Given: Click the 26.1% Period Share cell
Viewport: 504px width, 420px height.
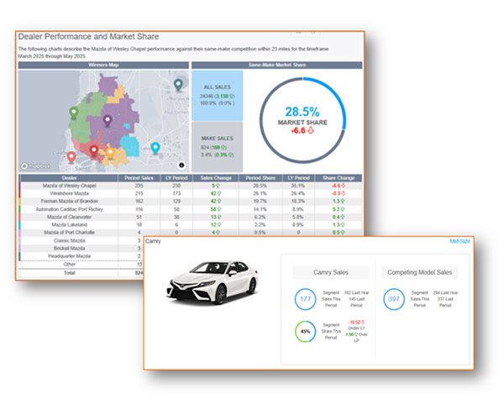Looking at the screenshot, I should click(260, 193).
